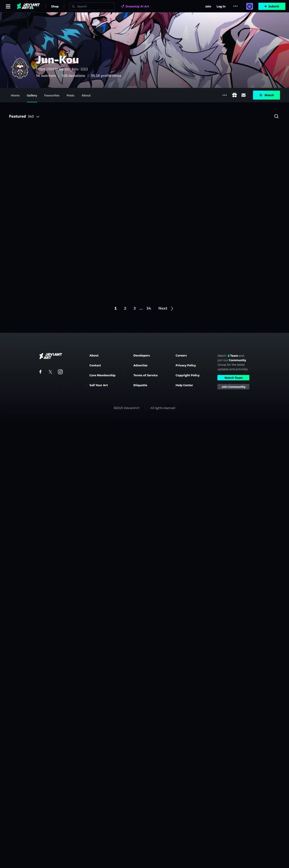Click the Community link in footer blurb
Image resolution: width=289 pixels, height=868 pixels.
coord(237,360)
